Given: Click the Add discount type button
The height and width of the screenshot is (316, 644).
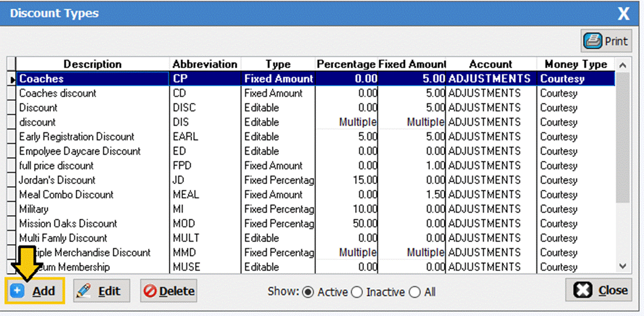Looking at the screenshot, I should pyautogui.click(x=35, y=291).
